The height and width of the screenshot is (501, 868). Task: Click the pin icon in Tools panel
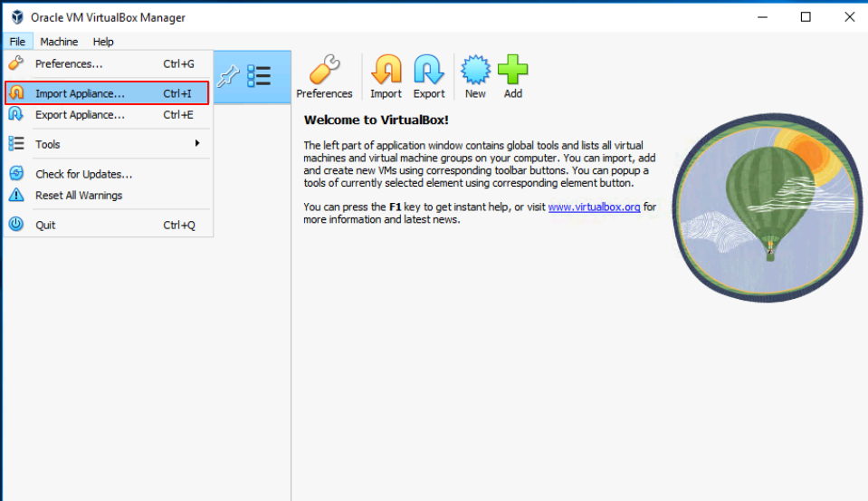coord(229,76)
